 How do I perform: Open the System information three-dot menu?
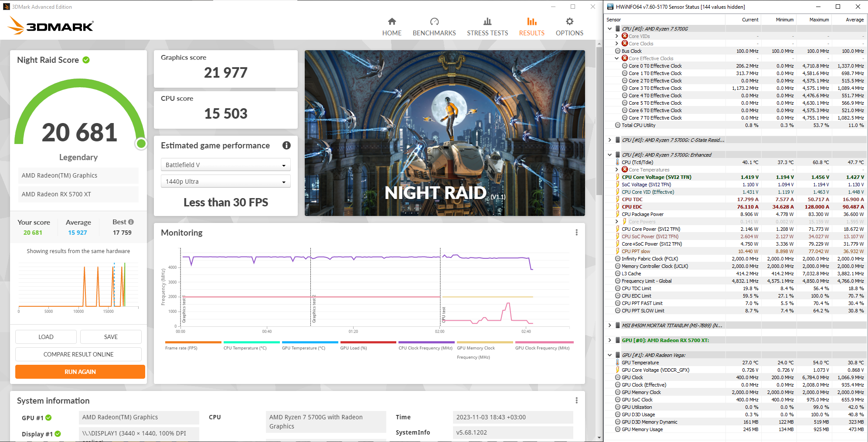[x=576, y=401]
